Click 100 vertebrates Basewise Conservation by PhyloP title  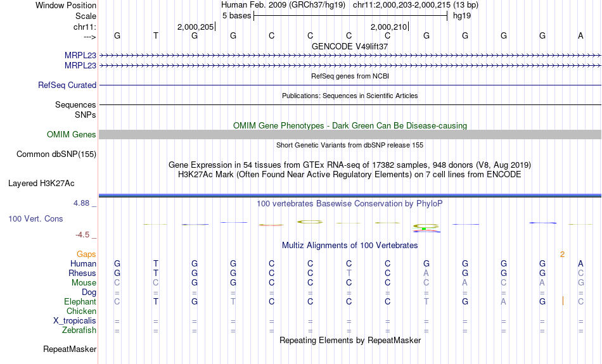click(x=350, y=203)
